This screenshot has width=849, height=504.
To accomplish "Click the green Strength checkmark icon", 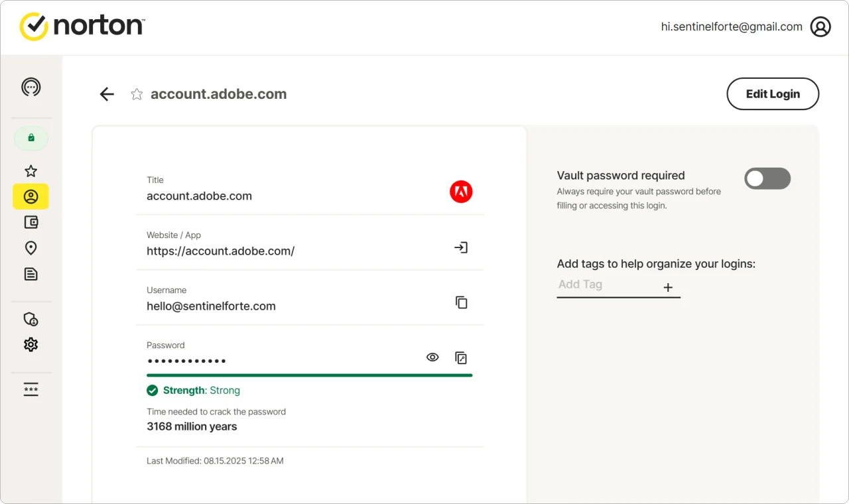I will (153, 391).
